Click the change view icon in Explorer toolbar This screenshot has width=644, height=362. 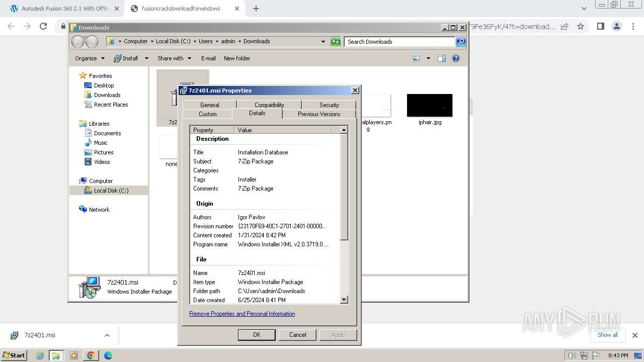tap(416, 58)
